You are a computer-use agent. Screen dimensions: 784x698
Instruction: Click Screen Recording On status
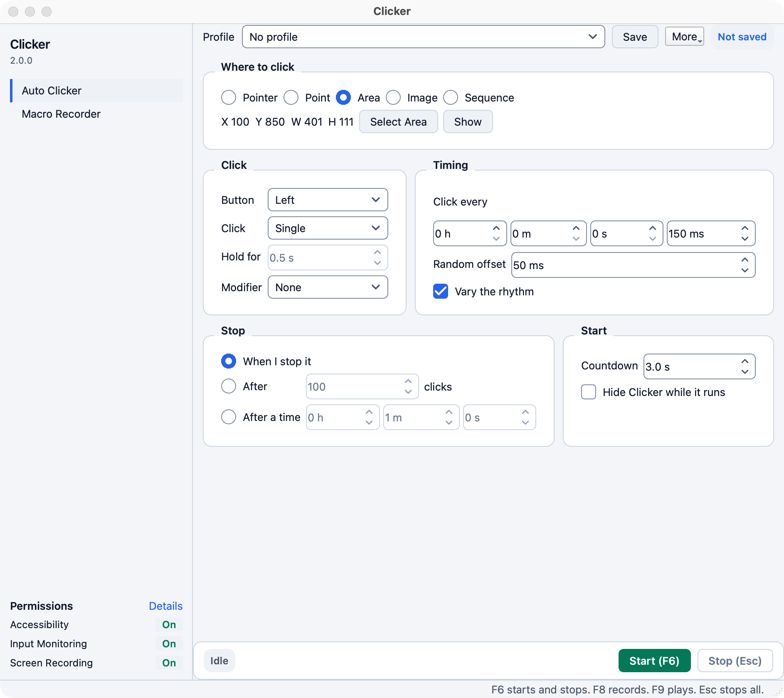tap(169, 663)
